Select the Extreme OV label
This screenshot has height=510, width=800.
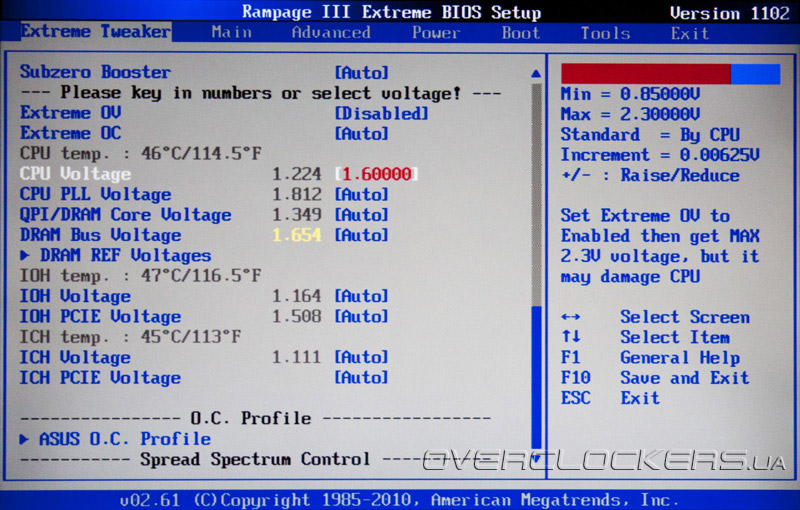pyautogui.click(x=70, y=113)
